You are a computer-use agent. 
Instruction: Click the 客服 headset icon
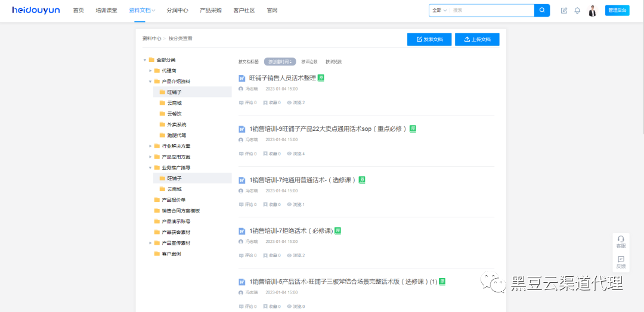pyautogui.click(x=621, y=239)
